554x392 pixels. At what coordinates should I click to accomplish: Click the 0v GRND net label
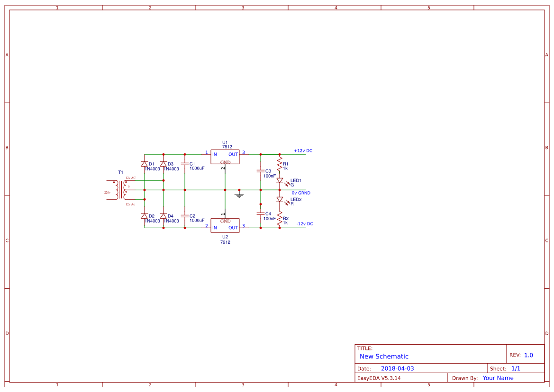click(301, 193)
